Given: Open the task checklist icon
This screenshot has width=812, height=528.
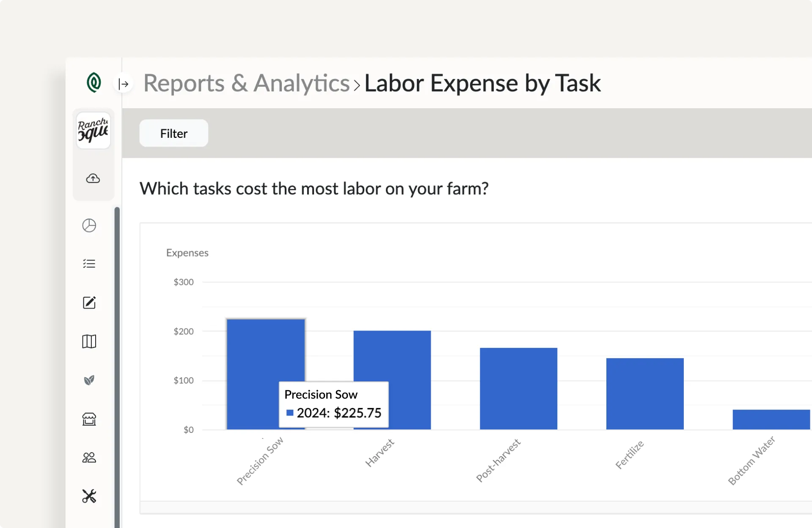Looking at the screenshot, I should (89, 264).
